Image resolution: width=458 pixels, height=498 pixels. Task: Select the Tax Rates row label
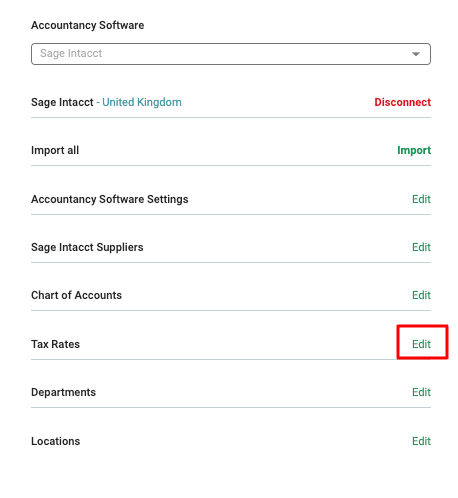coord(55,344)
